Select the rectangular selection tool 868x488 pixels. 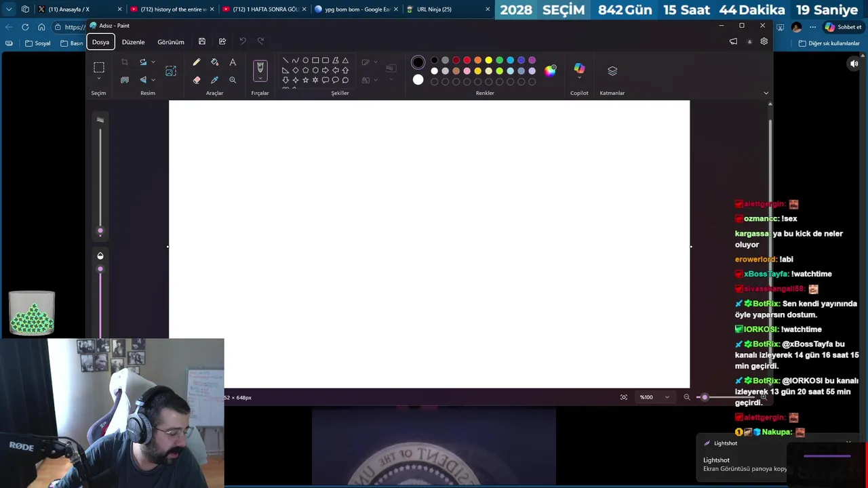tap(99, 67)
